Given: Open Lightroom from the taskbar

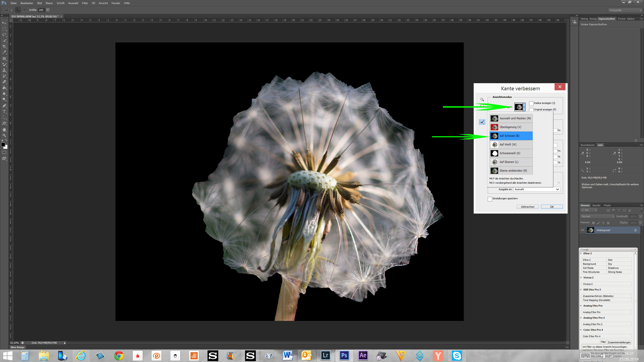Looking at the screenshot, I should coord(325,355).
